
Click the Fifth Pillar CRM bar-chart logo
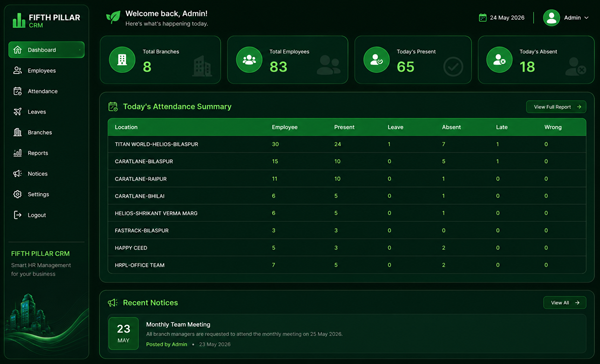pos(18,21)
